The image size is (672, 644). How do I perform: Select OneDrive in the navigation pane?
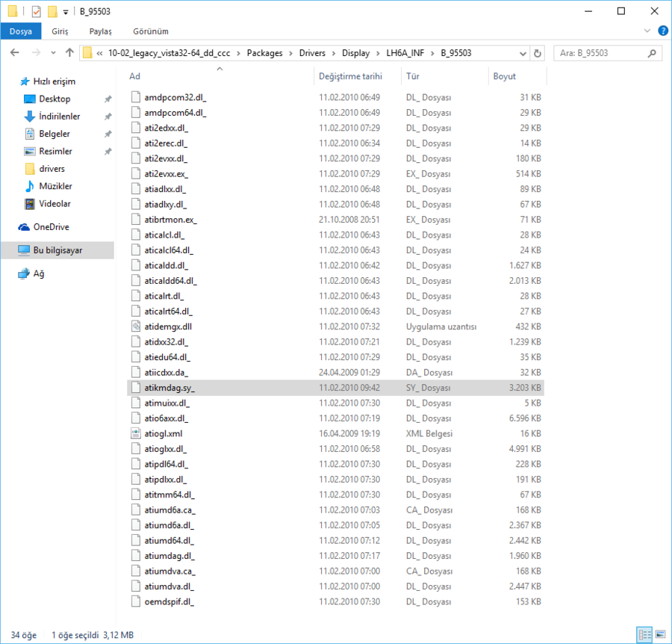51,227
